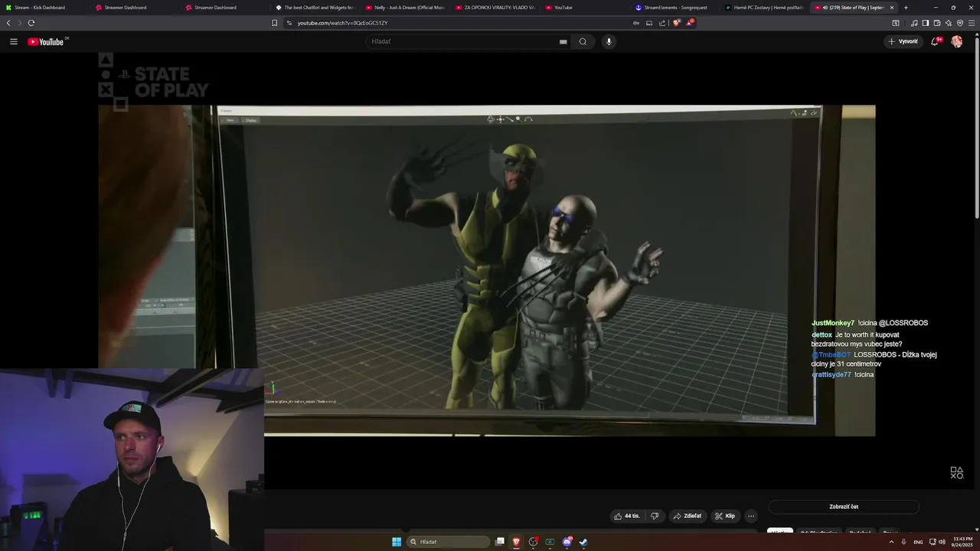
Task: Click the Zdieľať share button
Action: [x=688, y=516]
